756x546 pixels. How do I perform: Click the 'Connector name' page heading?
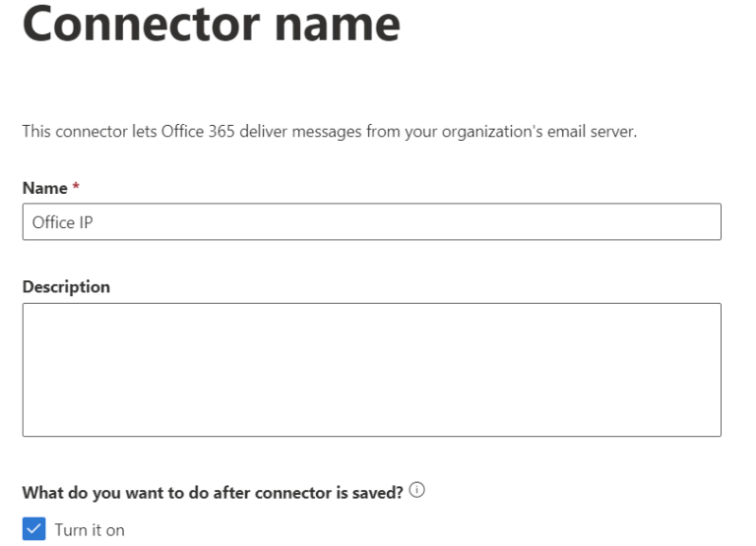(x=211, y=25)
